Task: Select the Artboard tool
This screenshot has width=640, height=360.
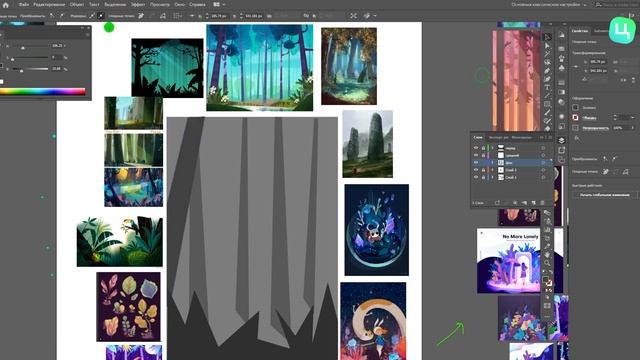Action: (547, 238)
